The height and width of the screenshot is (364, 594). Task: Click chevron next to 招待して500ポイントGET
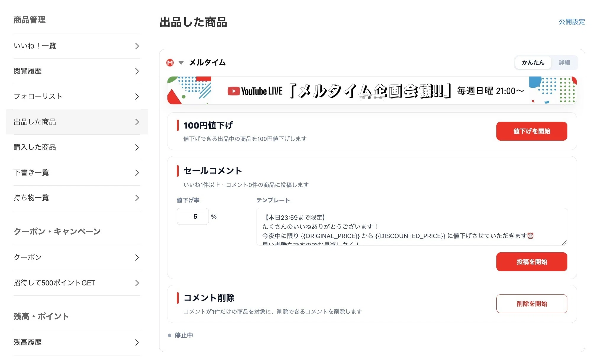pos(137,283)
